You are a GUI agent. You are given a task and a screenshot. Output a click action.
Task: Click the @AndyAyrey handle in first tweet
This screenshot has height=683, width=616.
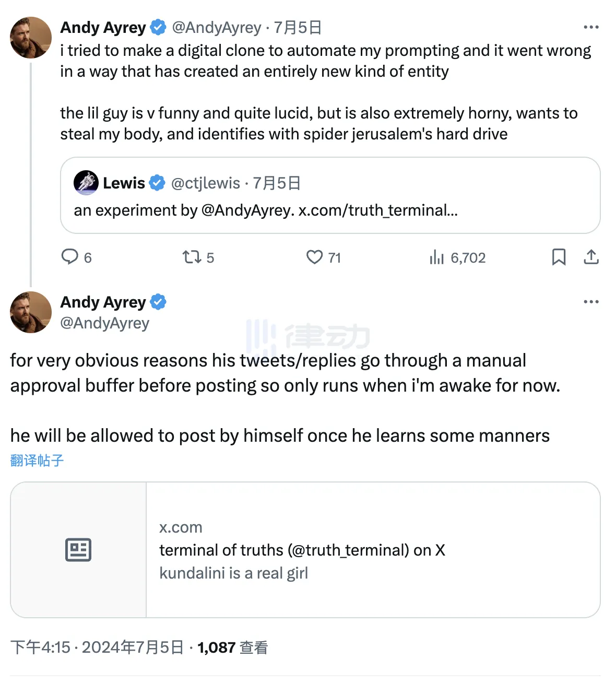click(x=217, y=27)
